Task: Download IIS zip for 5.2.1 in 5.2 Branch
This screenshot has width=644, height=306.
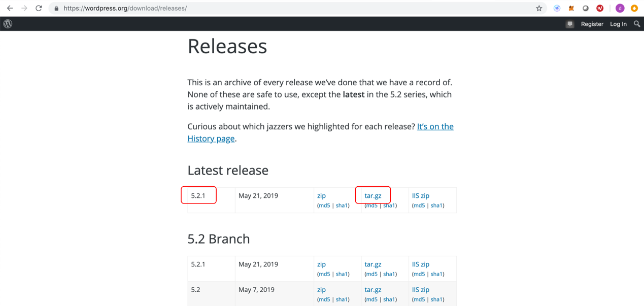Action: click(x=421, y=264)
